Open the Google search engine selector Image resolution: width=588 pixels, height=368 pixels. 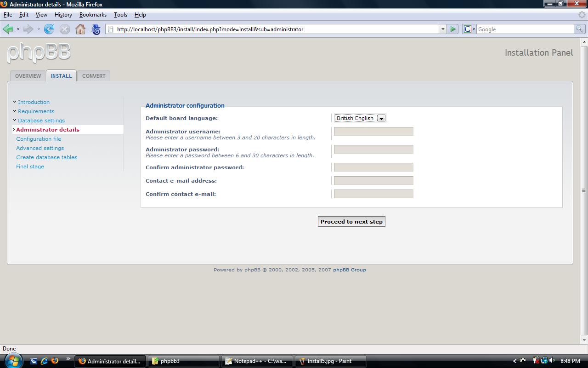[469, 29]
